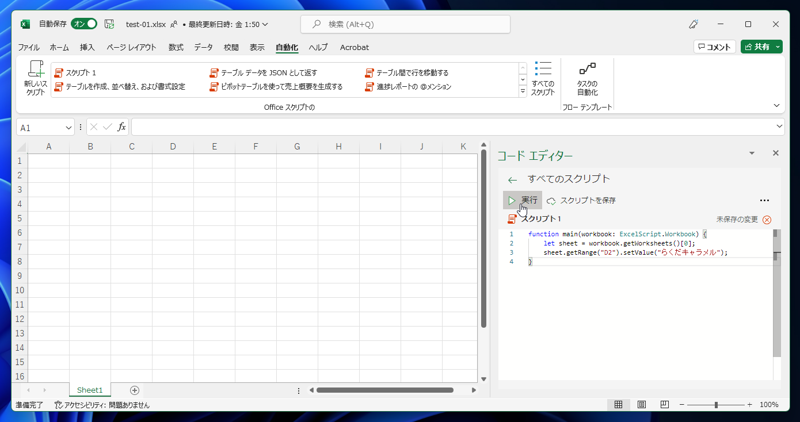Click the select-all corner of the grid
800x422 pixels.
click(x=21, y=147)
